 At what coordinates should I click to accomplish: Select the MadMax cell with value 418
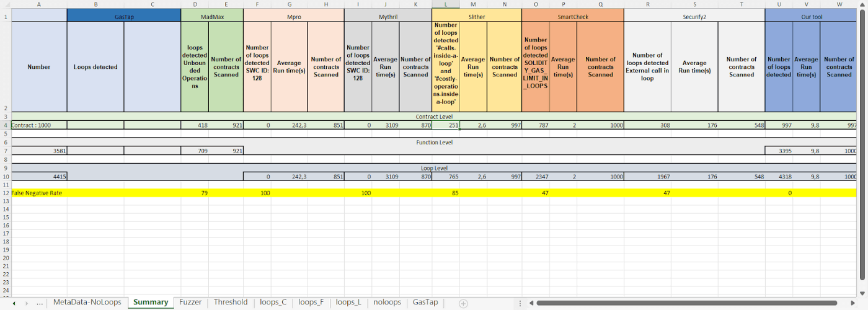pyautogui.click(x=195, y=125)
